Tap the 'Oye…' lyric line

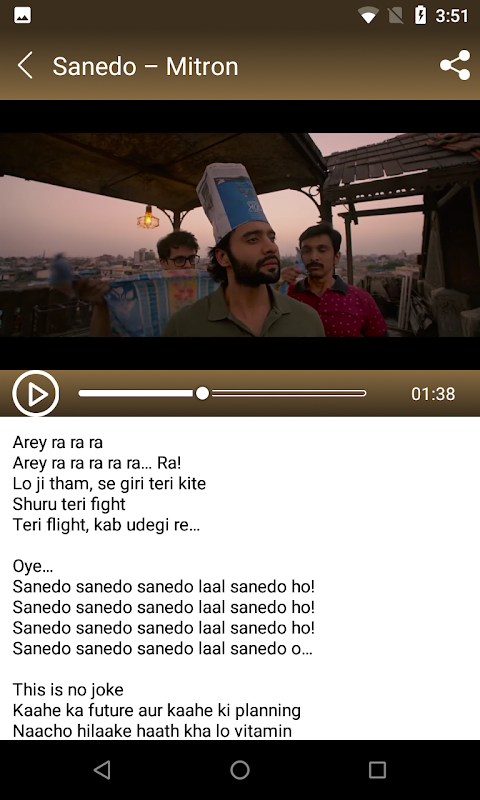click(x=33, y=566)
